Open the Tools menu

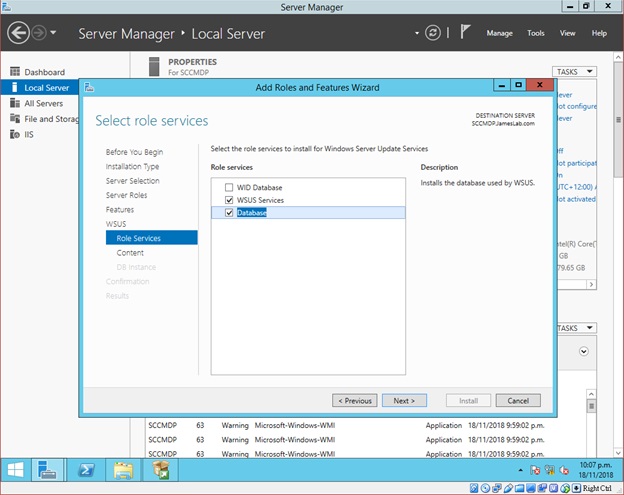pyautogui.click(x=536, y=33)
